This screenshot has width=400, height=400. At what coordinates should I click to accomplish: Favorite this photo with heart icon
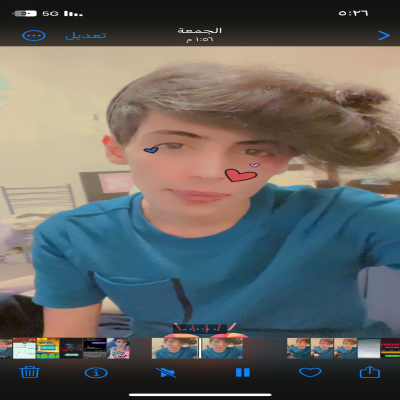[x=310, y=372]
